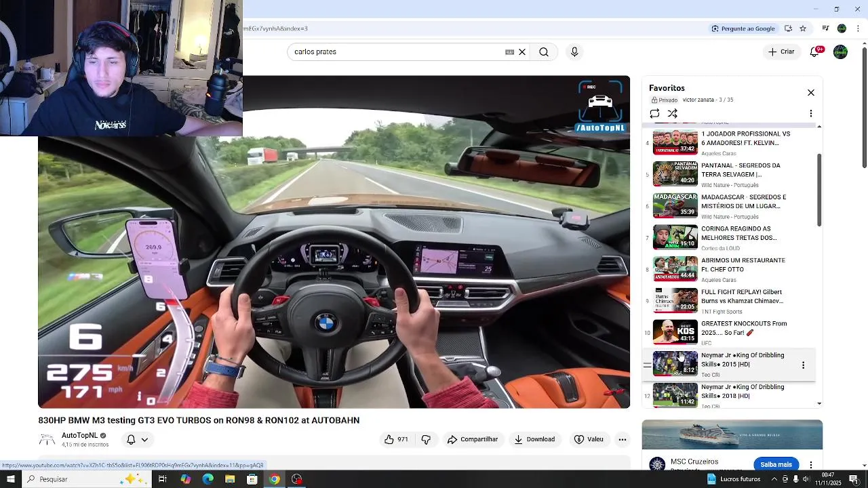868x488 pixels.
Task: Open Lucros futuros taskbar widget
Action: tap(733, 479)
